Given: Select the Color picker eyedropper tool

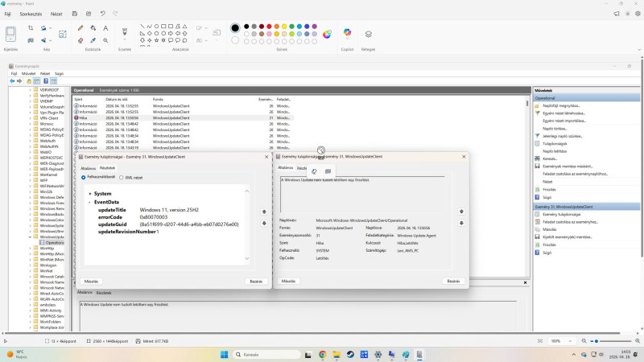Looking at the screenshot, I should coord(93,40).
